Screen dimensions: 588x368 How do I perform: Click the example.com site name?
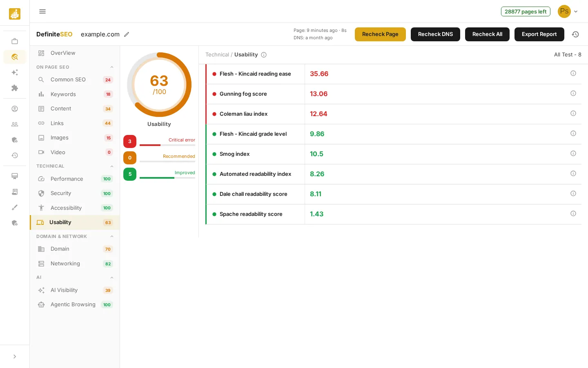click(x=100, y=34)
